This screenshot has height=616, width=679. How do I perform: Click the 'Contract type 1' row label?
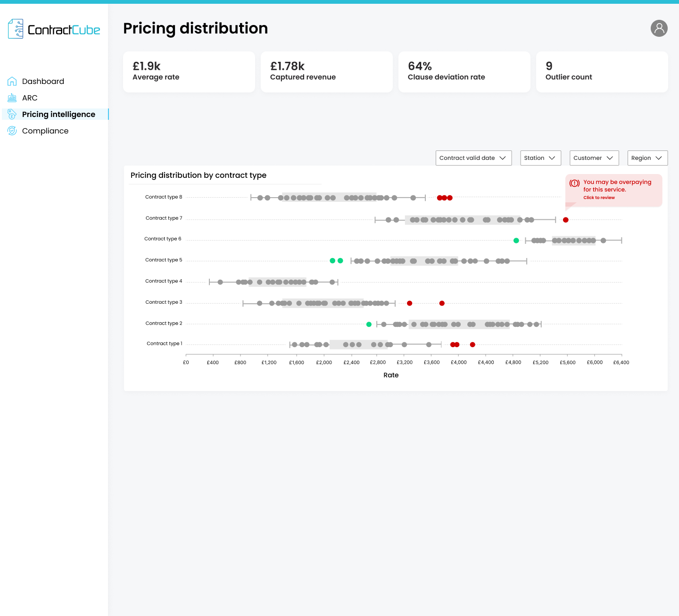(x=164, y=343)
